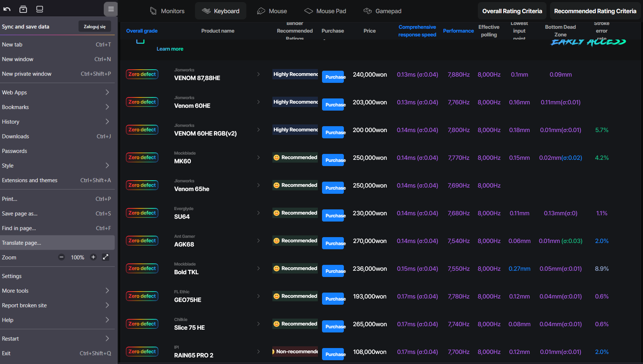Click the Gamepad category icon
This screenshot has width=643, height=364.
click(x=367, y=11)
